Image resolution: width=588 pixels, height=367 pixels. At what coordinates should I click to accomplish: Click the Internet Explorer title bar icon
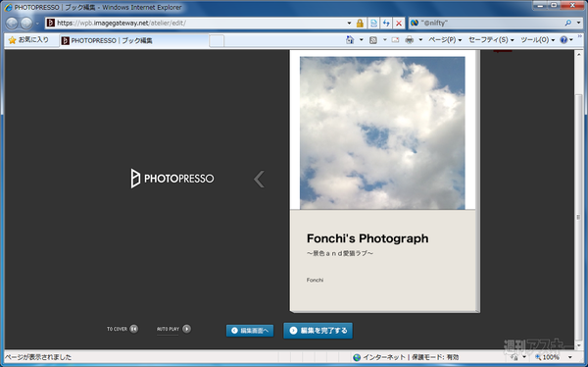[8, 7]
